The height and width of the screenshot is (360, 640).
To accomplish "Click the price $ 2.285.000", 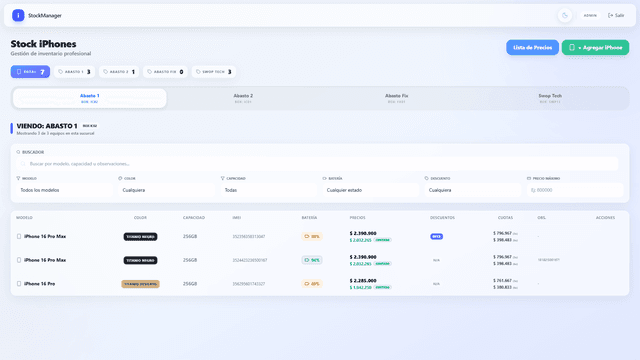I will coord(363,281).
